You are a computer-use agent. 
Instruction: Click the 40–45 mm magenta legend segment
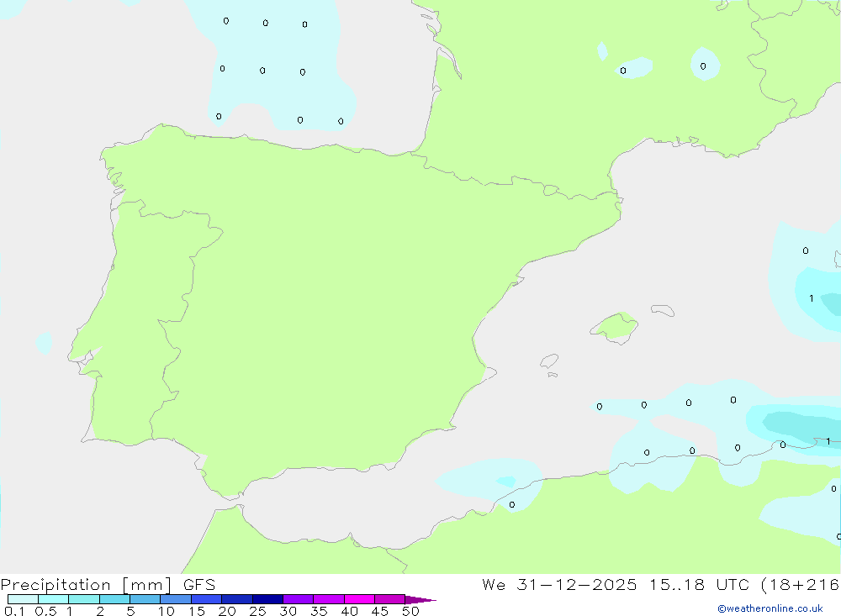pyautogui.click(x=359, y=599)
